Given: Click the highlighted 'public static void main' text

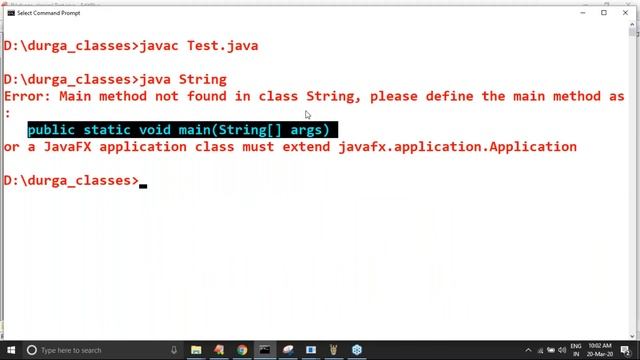Looking at the screenshot, I should (x=182, y=130).
